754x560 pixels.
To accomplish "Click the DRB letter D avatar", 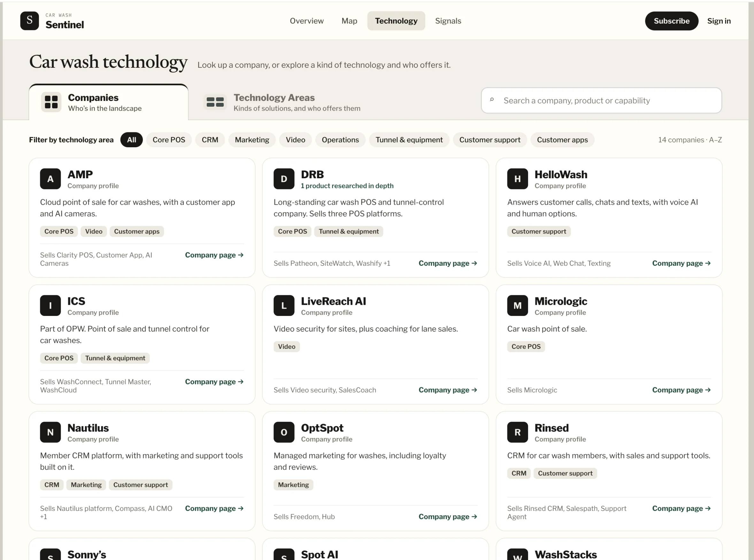I will click(284, 179).
